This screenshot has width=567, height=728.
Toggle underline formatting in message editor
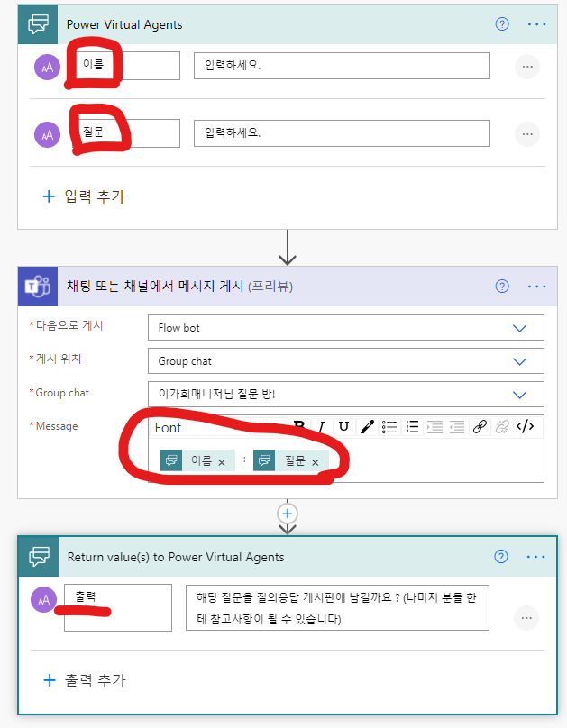(343, 427)
